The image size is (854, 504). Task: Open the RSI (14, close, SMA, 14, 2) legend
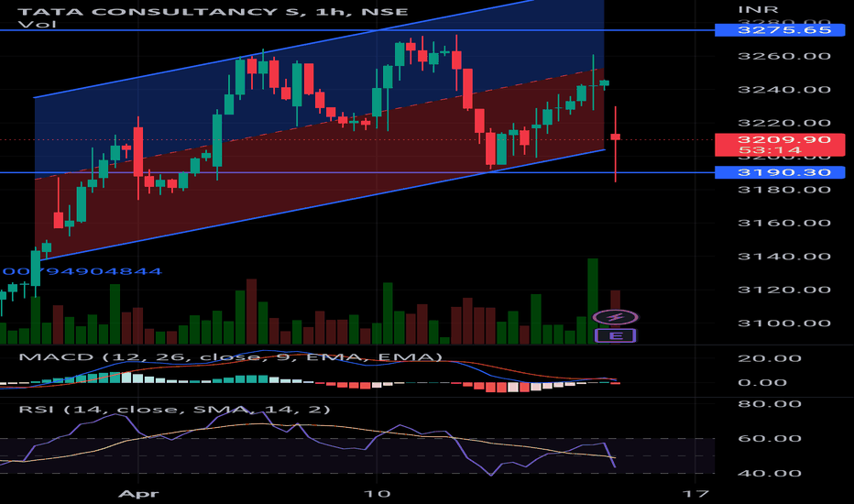(174, 410)
